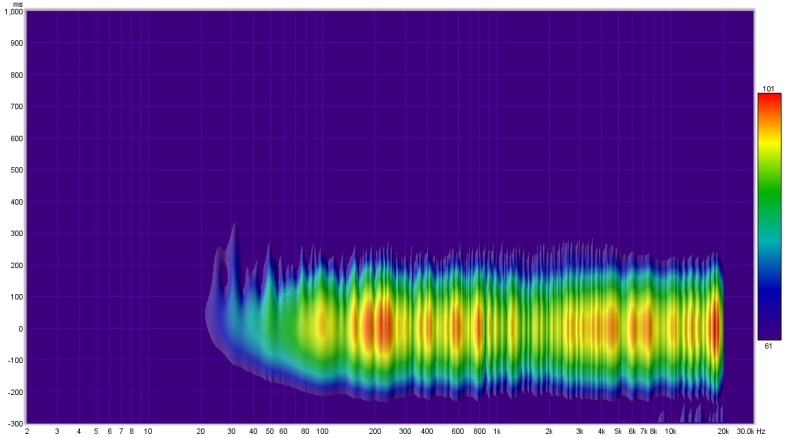Image resolution: width=800 pixels, height=438 pixels.
Task: Click the 50 label on the frequency axis
Action: [x=270, y=431]
